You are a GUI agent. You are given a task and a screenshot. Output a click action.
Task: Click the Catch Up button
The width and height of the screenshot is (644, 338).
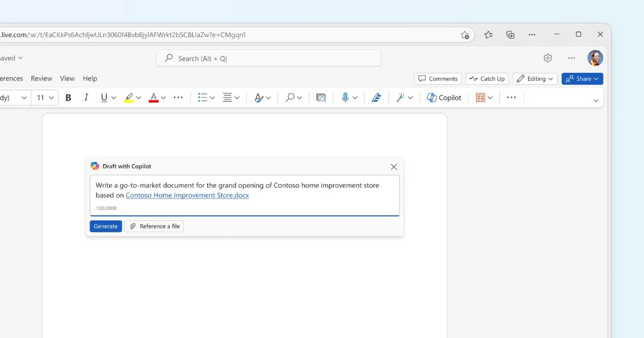pyautogui.click(x=487, y=79)
